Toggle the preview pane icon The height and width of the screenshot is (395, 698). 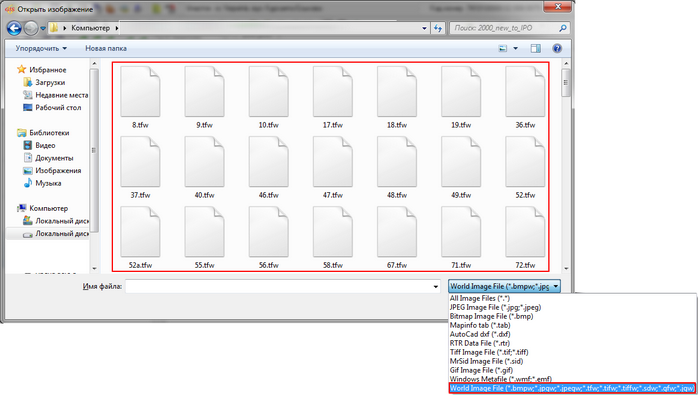coord(536,48)
